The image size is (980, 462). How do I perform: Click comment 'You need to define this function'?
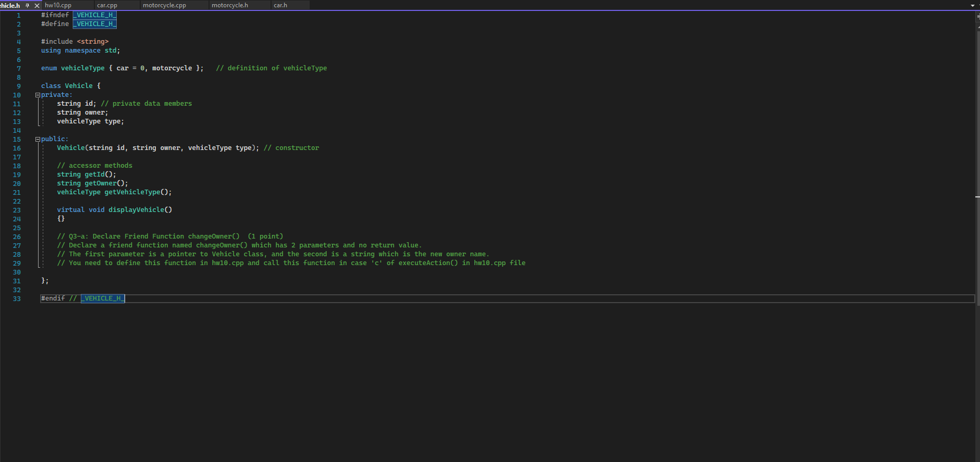[291, 263]
